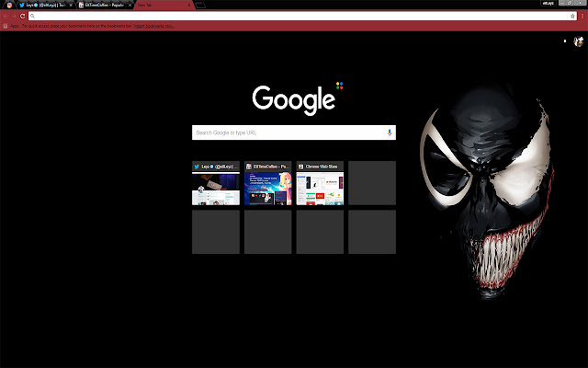The image size is (588, 368).
Task: Open the Google account avatar
Action: pos(578,40)
